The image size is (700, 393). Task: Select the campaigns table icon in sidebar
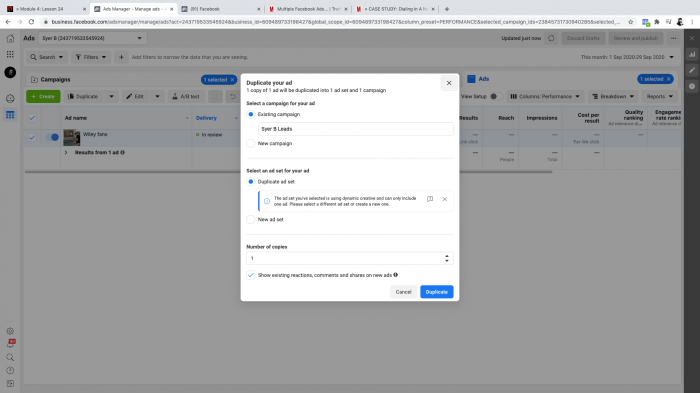click(x=10, y=115)
